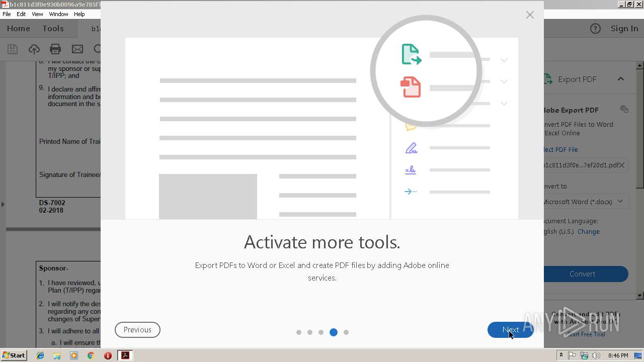Click the Adobe Acrobat taskbar button
This screenshot has width=644, height=362.
(x=125, y=355)
